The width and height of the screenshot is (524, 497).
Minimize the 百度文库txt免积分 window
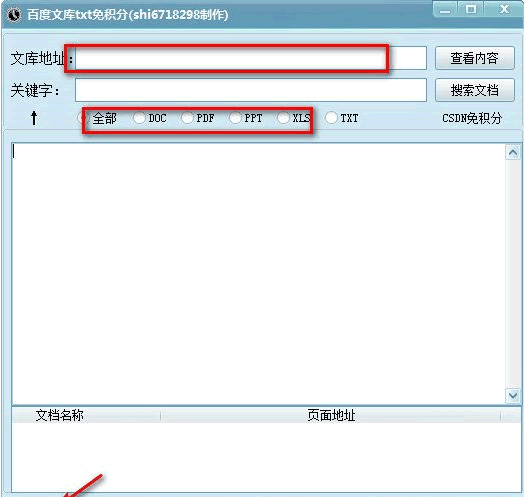click(445, 10)
